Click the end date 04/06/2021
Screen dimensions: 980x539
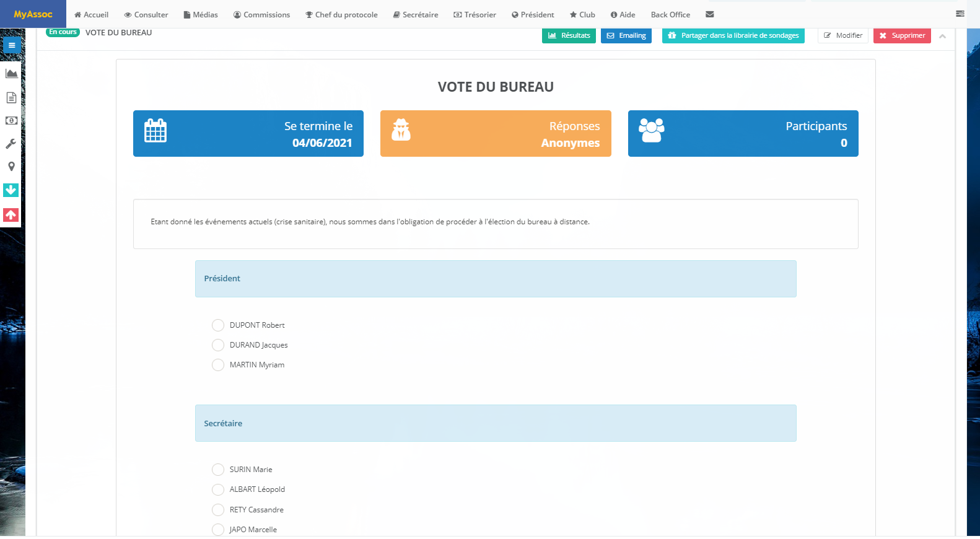tap(322, 143)
